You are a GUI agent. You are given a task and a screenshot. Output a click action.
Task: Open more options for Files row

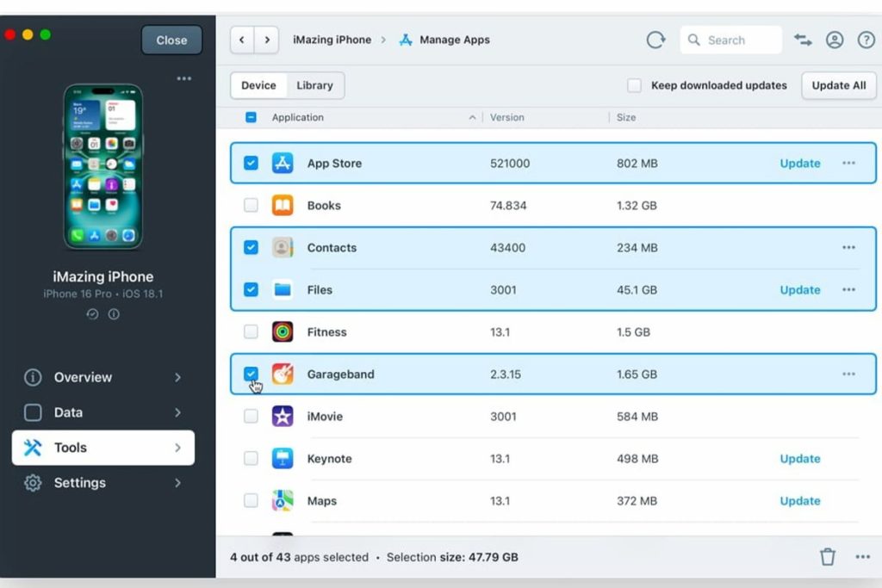pos(848,289)
